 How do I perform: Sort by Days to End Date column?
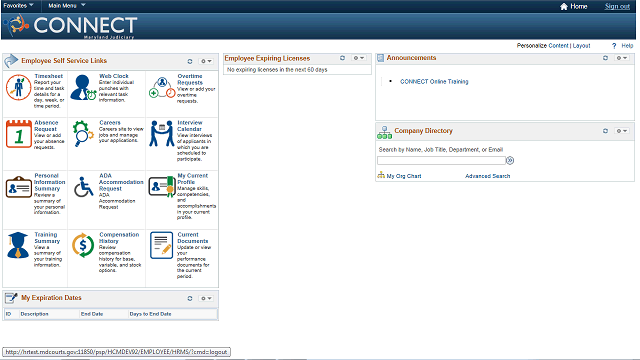(150, 314)
